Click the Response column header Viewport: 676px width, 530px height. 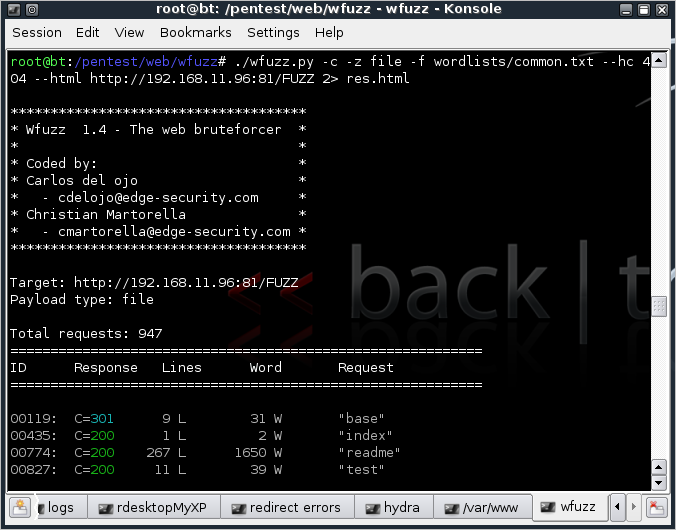coord(106,367)
